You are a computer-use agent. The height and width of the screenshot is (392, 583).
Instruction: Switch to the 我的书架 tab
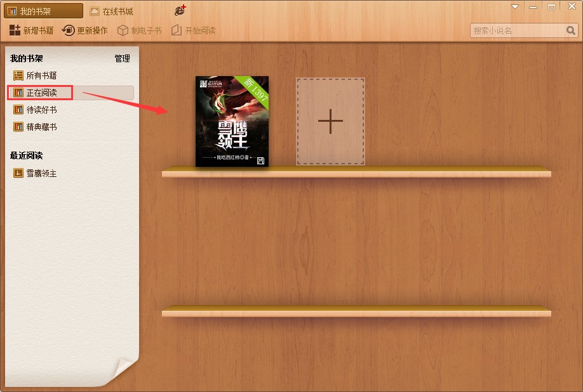pos(43,11)
